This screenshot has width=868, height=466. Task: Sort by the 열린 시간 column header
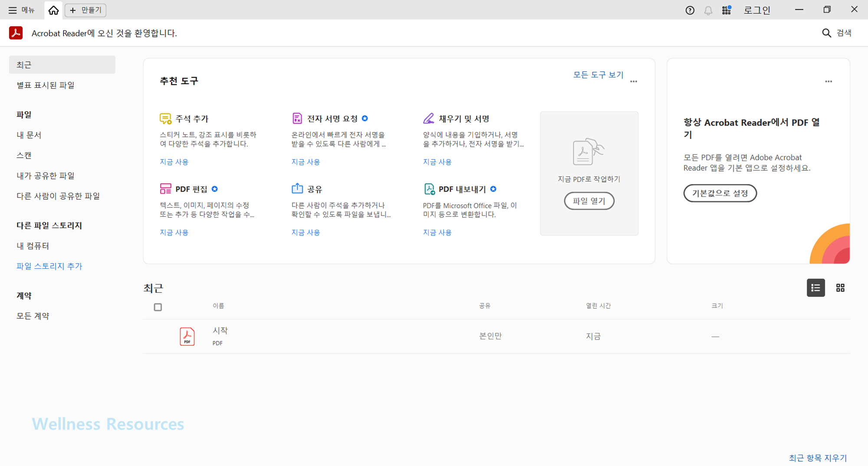(598, 306)
